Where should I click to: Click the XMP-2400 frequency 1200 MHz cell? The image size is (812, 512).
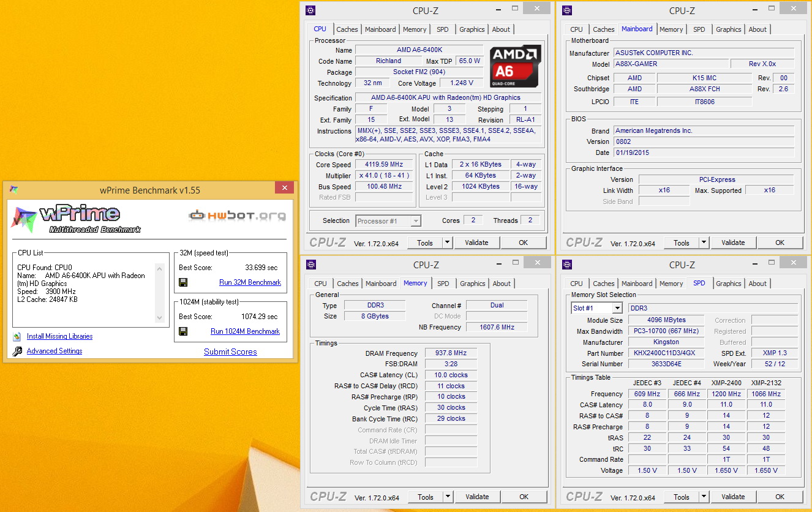click(725, 394)
